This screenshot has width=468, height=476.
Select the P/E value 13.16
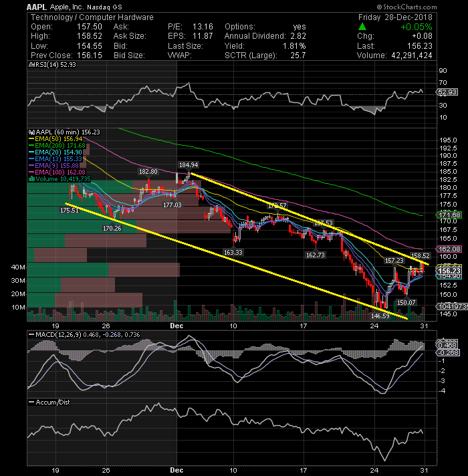point(203,27)
